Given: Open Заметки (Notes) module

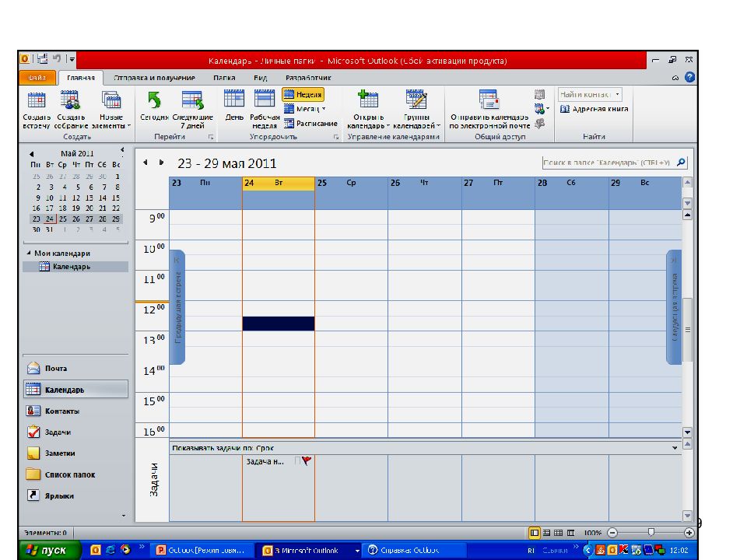Looking at the screenshot, I should [x=75, y=453].
